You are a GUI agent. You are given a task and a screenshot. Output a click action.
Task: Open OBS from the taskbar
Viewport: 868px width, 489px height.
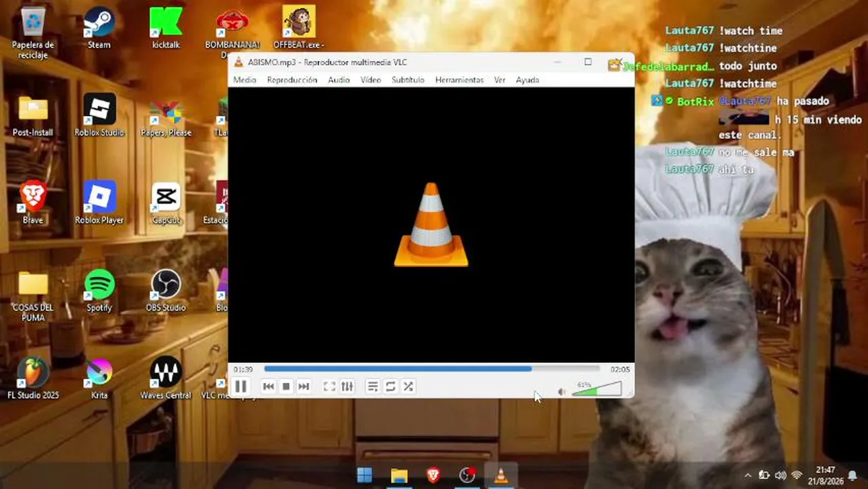[x=467, y=475]
